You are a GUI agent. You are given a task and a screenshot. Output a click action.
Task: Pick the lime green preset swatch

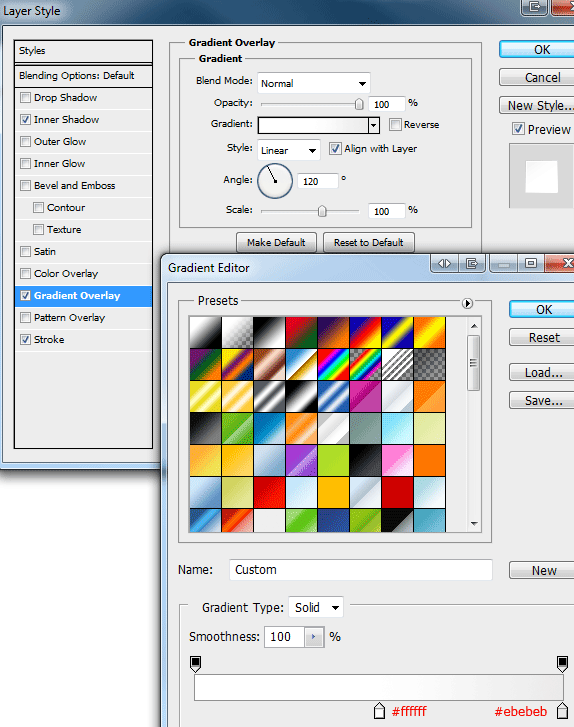(333, 460)
